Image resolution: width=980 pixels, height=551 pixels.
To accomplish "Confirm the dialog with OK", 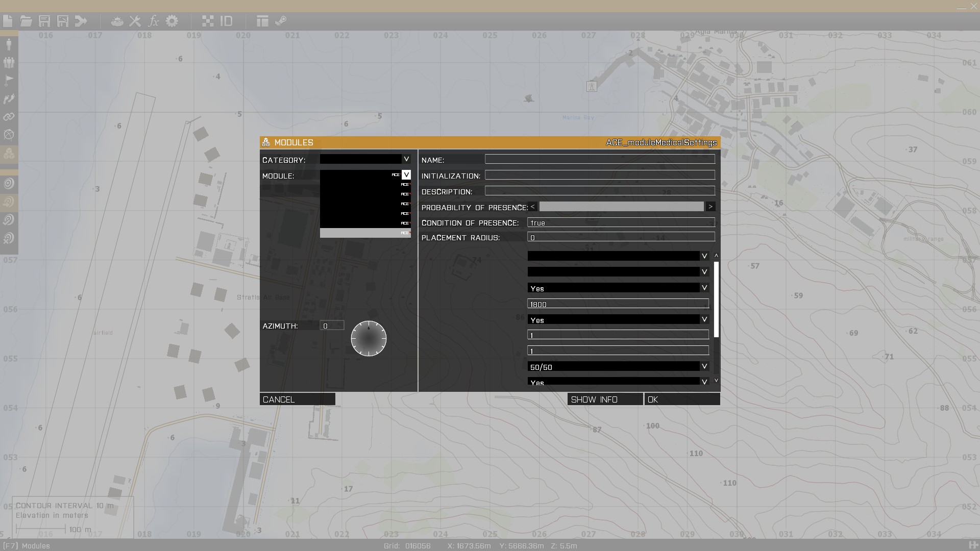I will click(x=682, y=399).
